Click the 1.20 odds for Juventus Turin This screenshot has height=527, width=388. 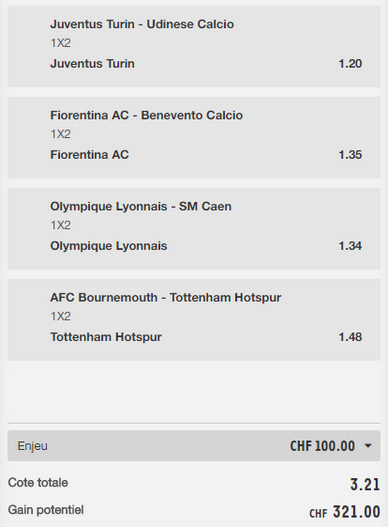pyautogui.click(x=350, y=64)
